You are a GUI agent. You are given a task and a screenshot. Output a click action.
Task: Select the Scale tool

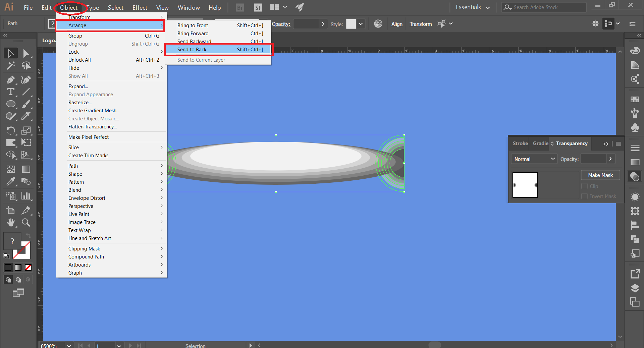26,130
